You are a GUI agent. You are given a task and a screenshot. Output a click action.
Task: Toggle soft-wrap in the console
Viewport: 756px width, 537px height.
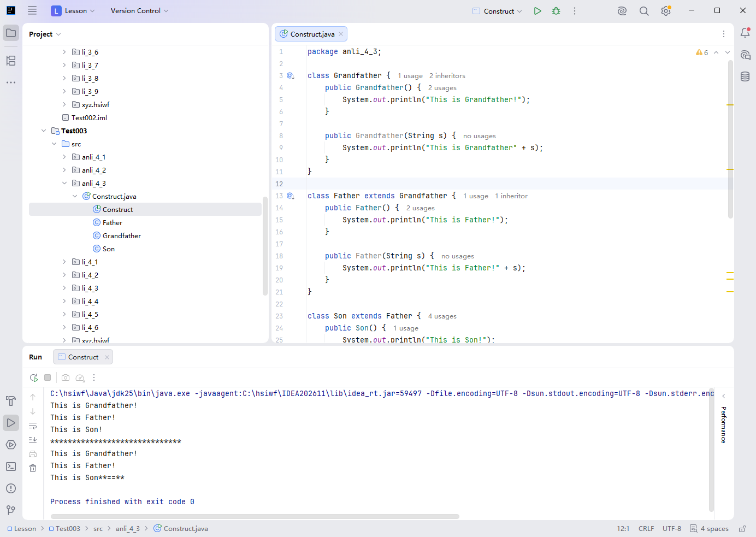(x=33, y=426)
